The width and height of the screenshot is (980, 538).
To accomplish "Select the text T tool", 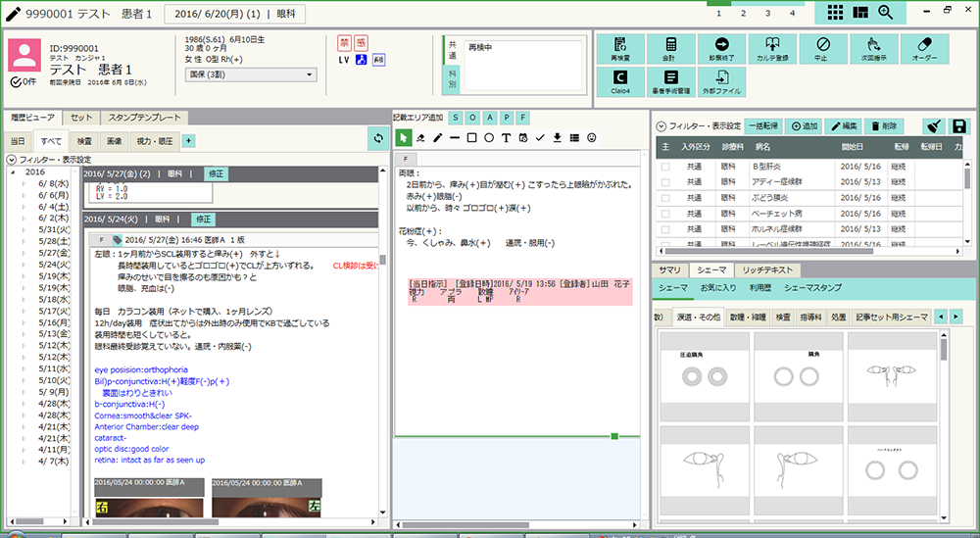I will pyautogui.click(x=506, y=138).
